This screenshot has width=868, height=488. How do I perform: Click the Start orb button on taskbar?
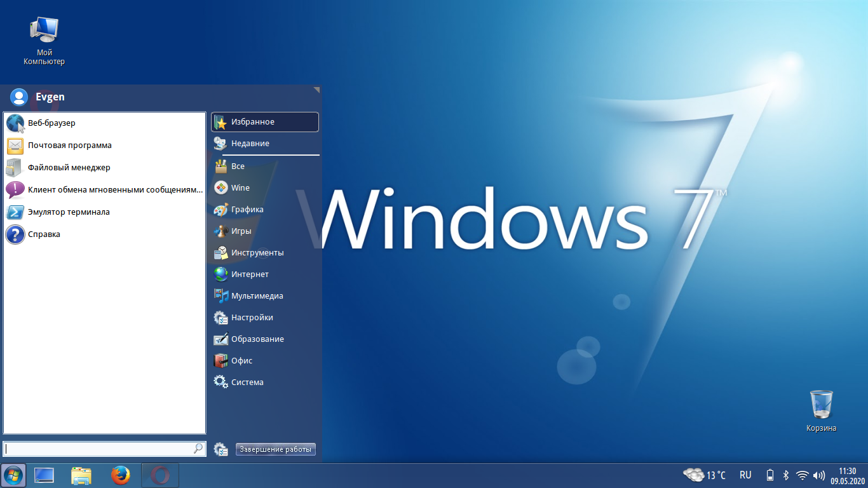pos(13,475)
